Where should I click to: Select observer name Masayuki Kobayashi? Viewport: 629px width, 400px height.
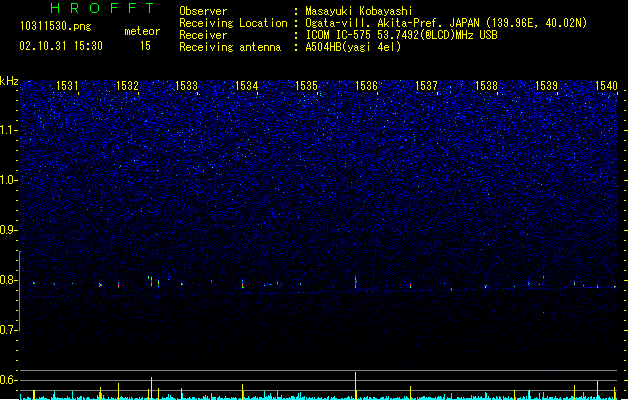(x=359, y=11)
